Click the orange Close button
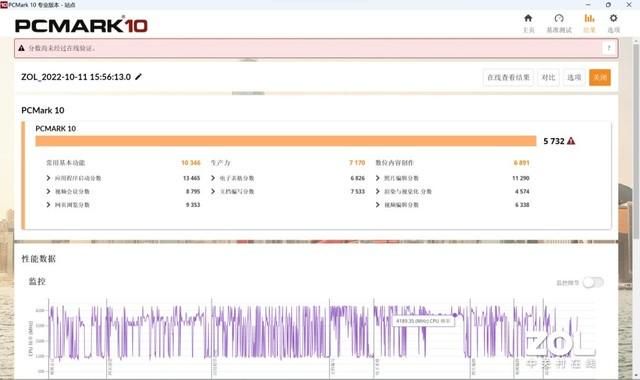 pos(600,77)
